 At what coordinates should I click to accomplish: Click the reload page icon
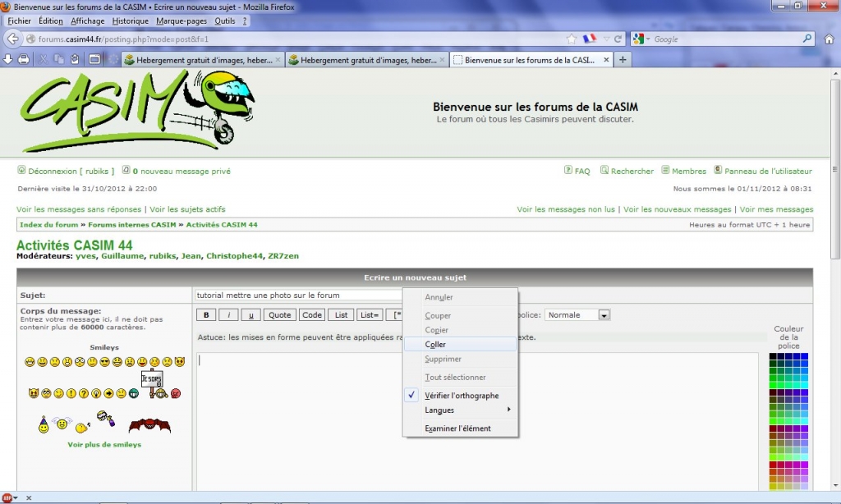tap(619, 39)
